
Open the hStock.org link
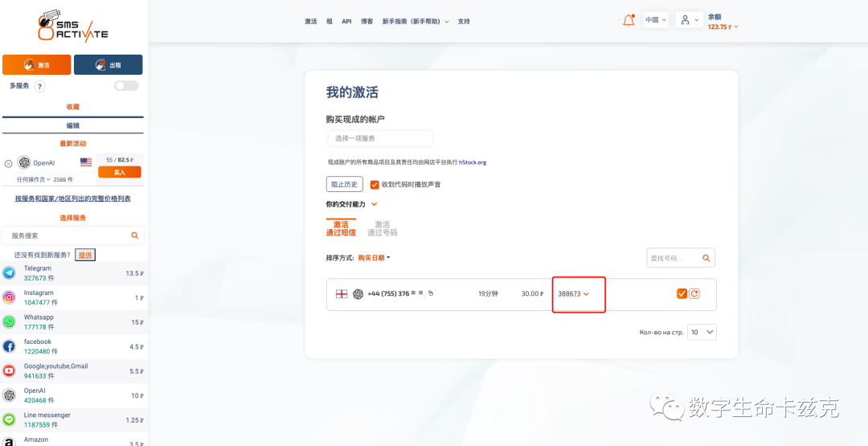pos(473,162)
